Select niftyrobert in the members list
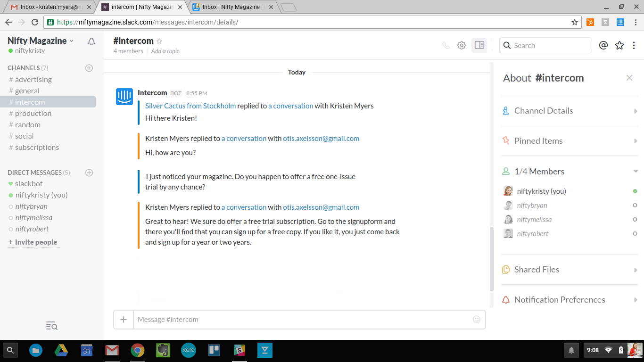 point(533,234)
